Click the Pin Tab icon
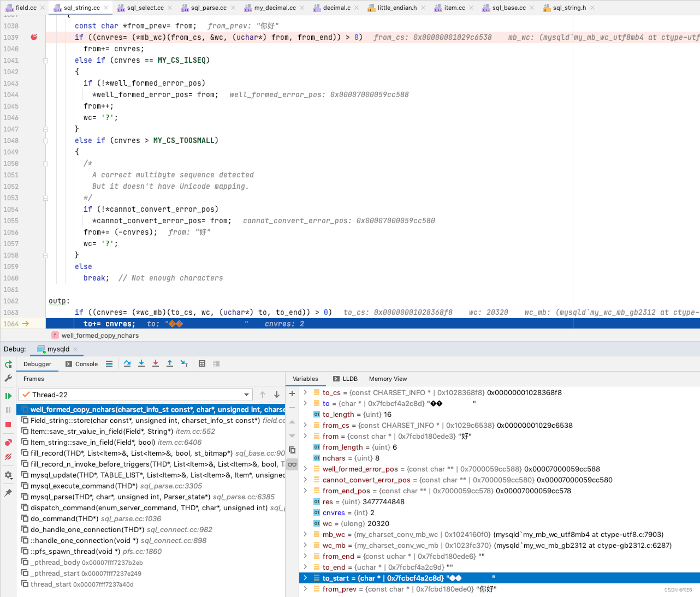The height and width of the screenshot is (597, 700). [x=8, y=493]
